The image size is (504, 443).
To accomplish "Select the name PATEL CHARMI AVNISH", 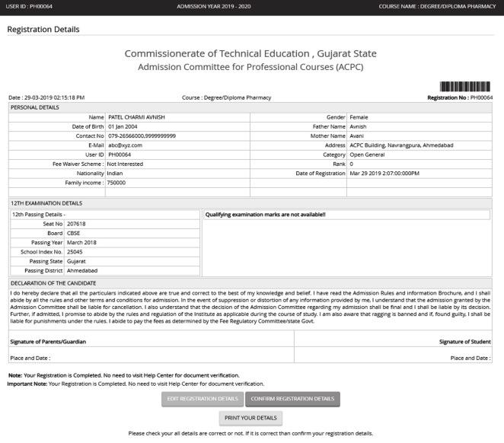I will coord(136,117).
